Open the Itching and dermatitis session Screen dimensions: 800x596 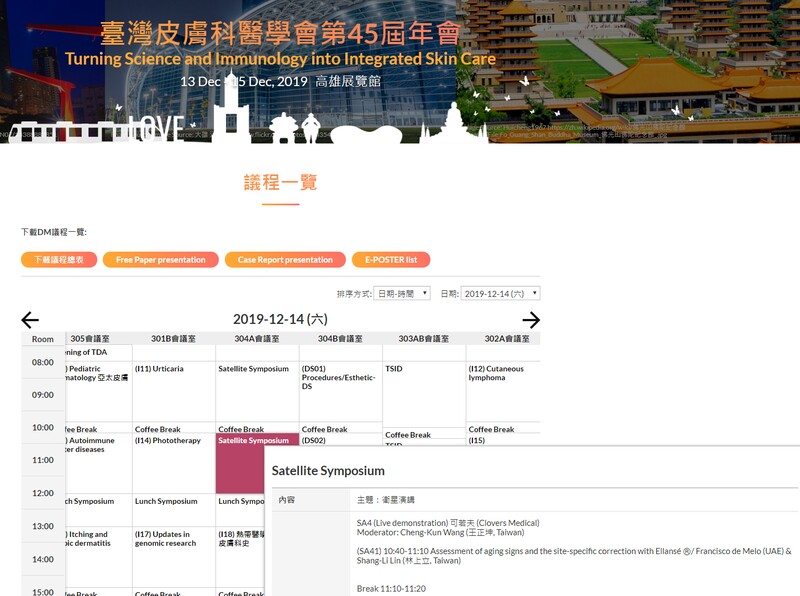point(98,557)
